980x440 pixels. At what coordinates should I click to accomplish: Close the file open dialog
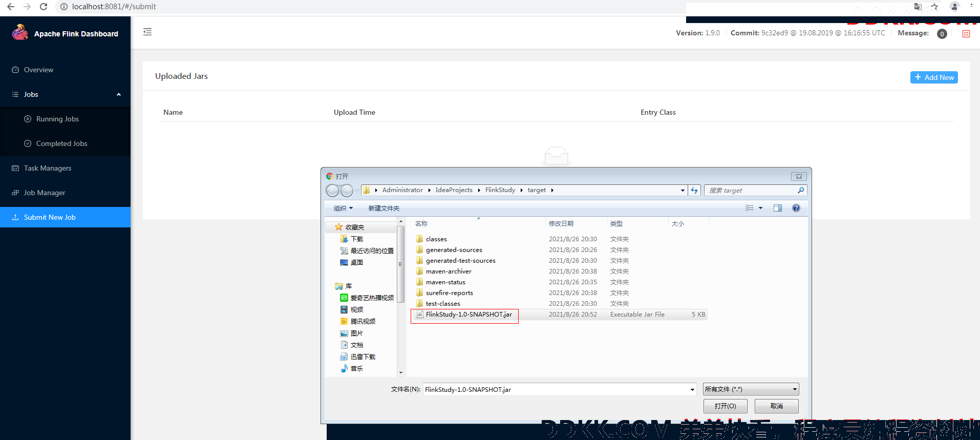coord(799,176)
